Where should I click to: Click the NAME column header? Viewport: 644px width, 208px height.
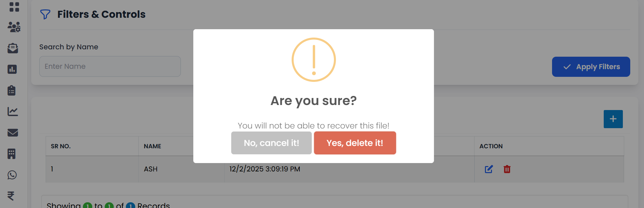click(x=152, y=146)
